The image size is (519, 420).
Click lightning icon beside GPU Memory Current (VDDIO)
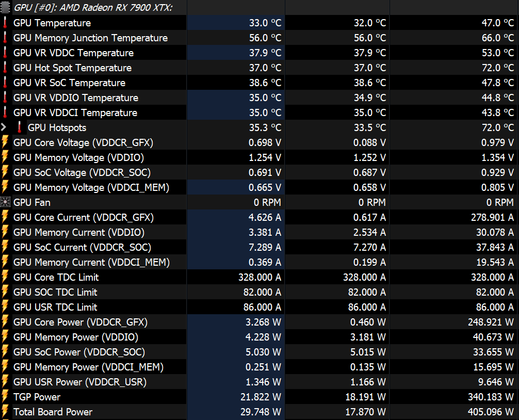[x=5, y=232]
